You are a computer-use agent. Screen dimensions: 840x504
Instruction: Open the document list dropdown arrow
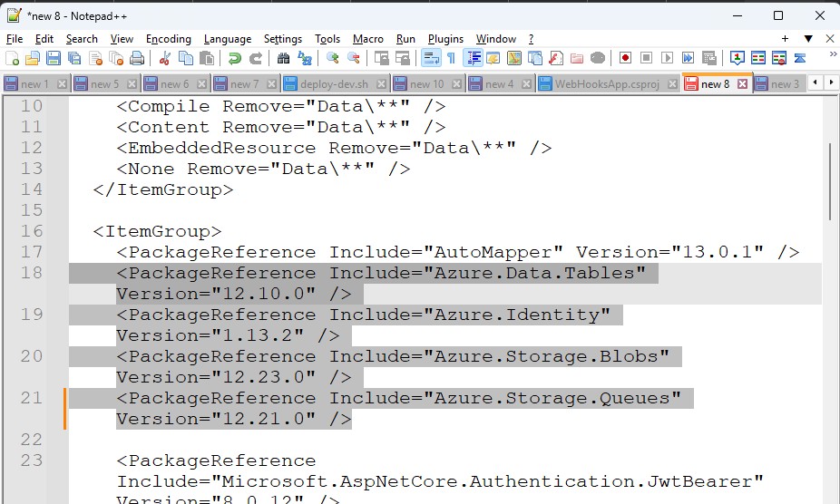pos(808,39)
